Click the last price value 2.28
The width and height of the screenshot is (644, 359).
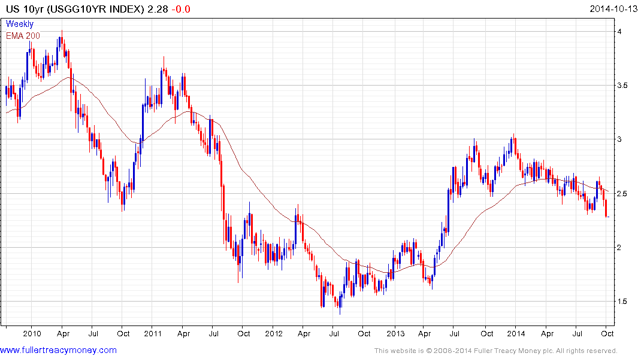158,9
